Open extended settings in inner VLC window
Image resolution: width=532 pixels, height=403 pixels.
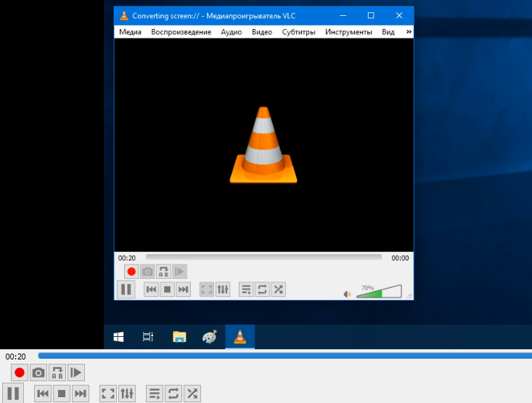(223, 290)
